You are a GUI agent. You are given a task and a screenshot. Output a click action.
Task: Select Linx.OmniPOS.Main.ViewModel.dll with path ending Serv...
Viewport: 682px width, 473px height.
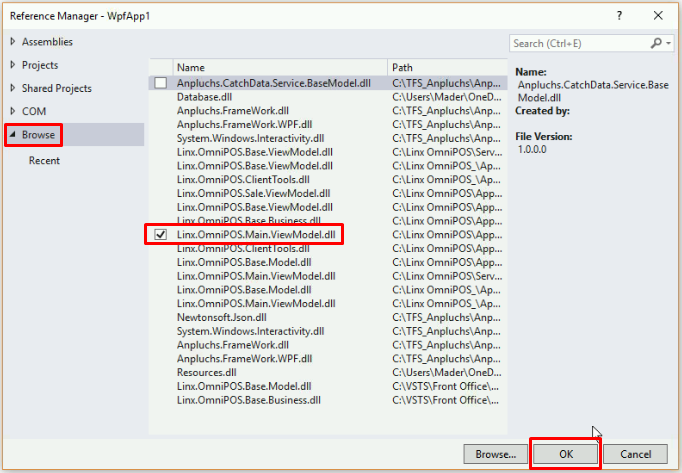tap(328, 276)
